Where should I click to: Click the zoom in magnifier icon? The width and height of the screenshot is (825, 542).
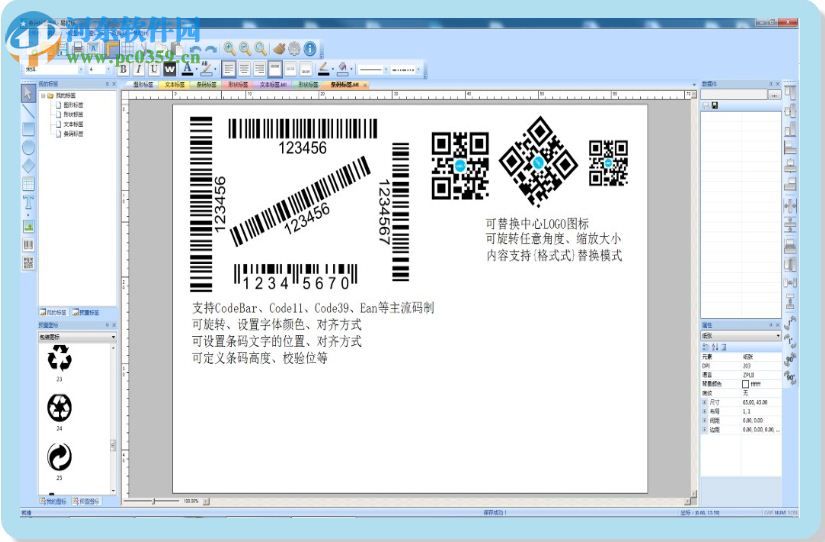(x=229, y=49)
